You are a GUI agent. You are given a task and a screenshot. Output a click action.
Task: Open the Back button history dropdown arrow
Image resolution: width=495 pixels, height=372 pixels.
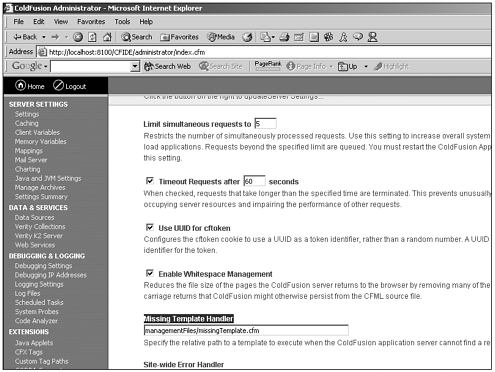click(x=44, y=37)
